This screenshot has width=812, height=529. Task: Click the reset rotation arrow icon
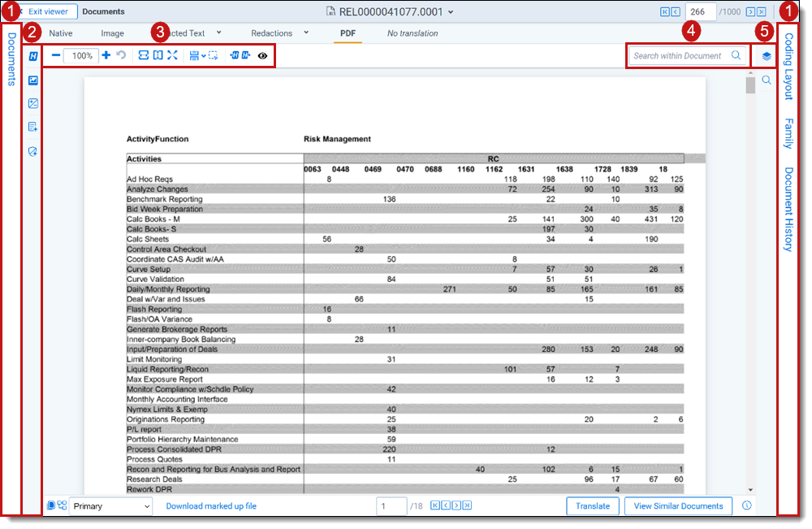pos(121,55)
